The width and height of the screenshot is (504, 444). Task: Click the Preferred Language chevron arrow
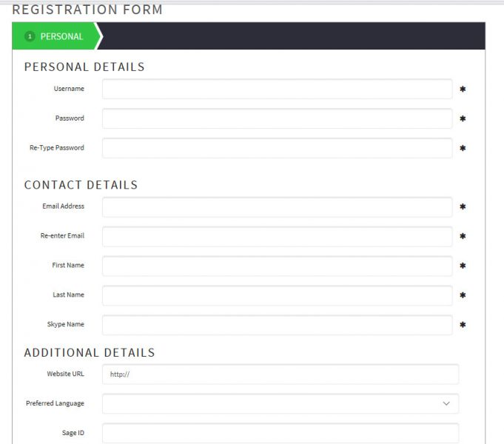click(446, 403)
